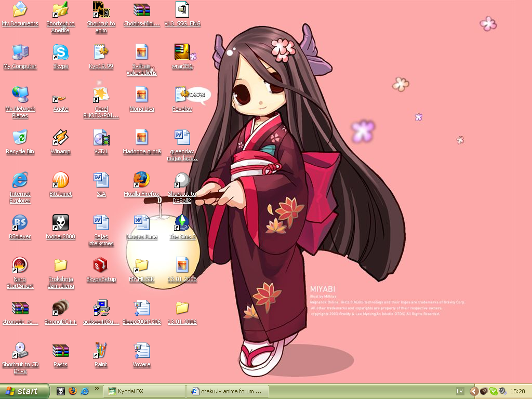Select the acdsee402u installer icon
Viewport: 532px width, 399px height.
101,308
